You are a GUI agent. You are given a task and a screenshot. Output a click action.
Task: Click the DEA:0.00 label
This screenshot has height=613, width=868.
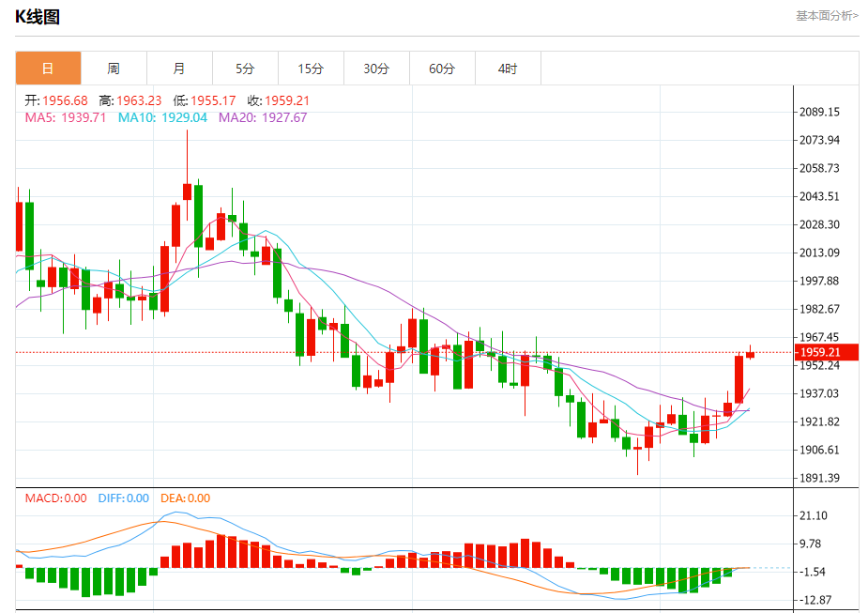pyautogui.click(x=186, y=498)
